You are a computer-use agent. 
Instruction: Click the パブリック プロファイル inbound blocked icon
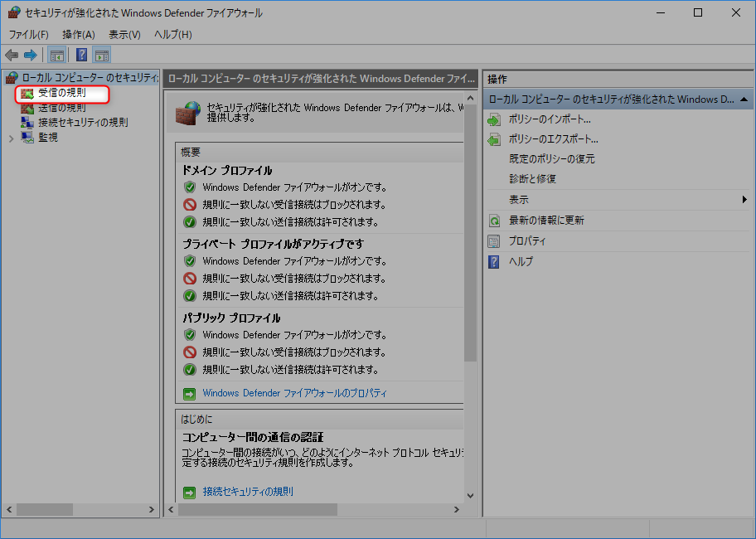tap(190, 352)
